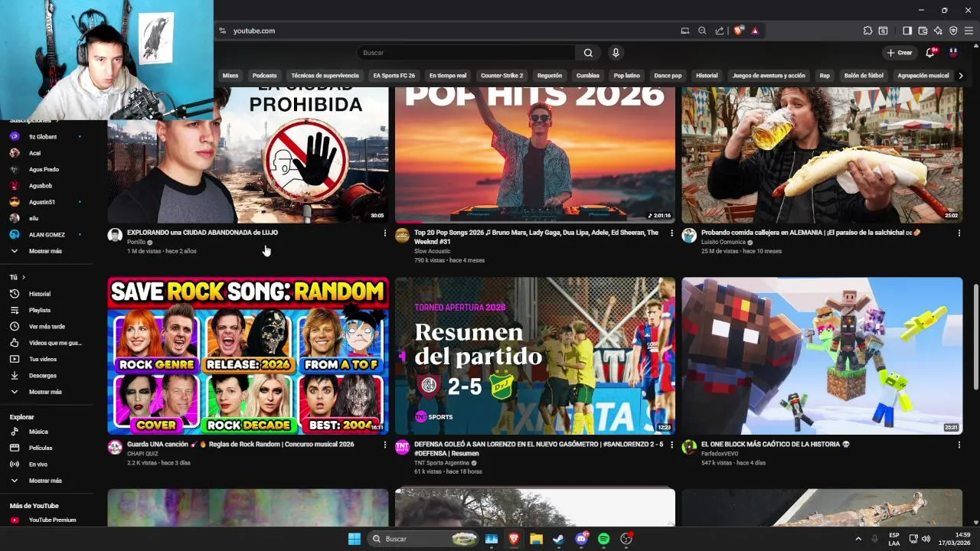Click the share page icon in address bar
The image size is (980, 551).
pos(720,31)
